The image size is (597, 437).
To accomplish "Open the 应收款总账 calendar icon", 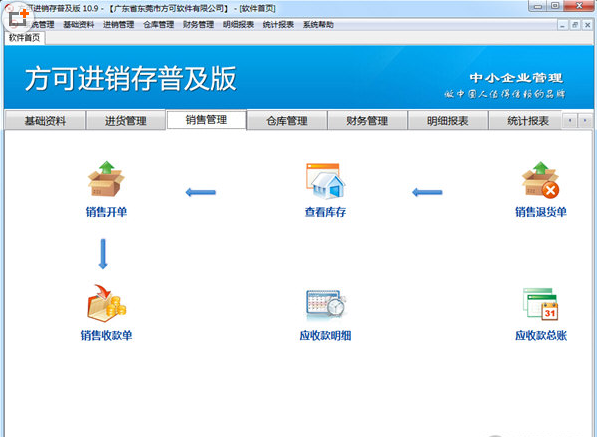I will (x=541, y=303).
